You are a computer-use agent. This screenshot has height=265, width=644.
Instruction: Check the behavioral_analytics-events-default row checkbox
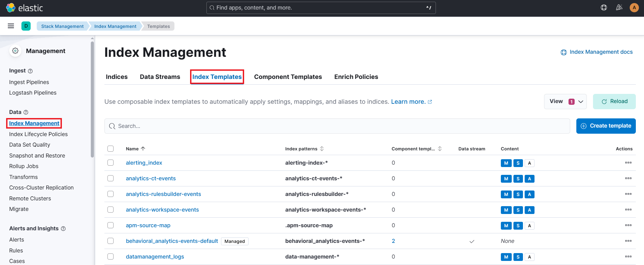coord(111,241)
